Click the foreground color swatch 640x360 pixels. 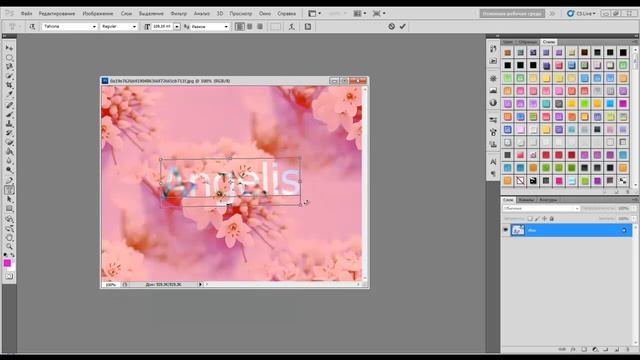(x=7, y=263)
